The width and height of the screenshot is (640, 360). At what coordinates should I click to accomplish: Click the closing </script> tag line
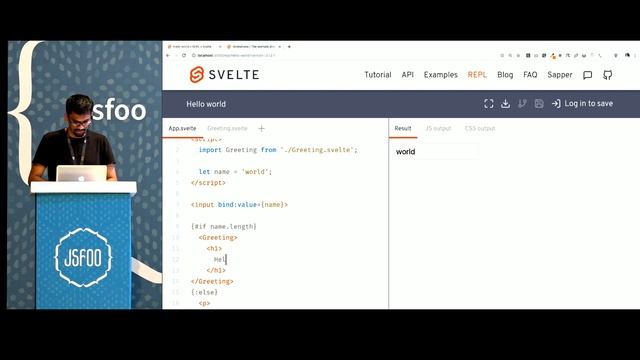coord(208,183)
